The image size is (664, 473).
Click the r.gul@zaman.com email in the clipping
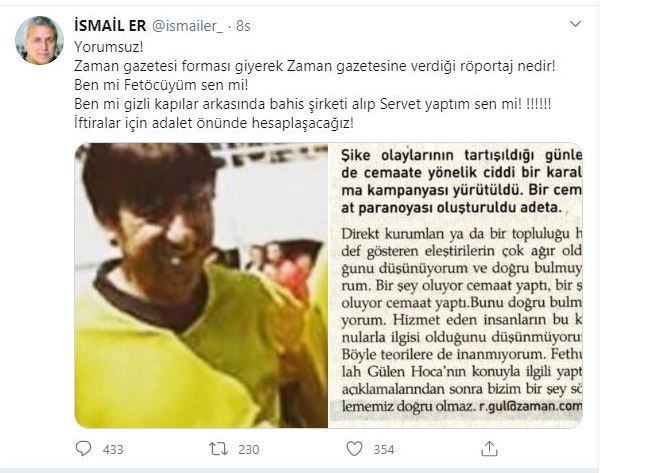[531, 407]
